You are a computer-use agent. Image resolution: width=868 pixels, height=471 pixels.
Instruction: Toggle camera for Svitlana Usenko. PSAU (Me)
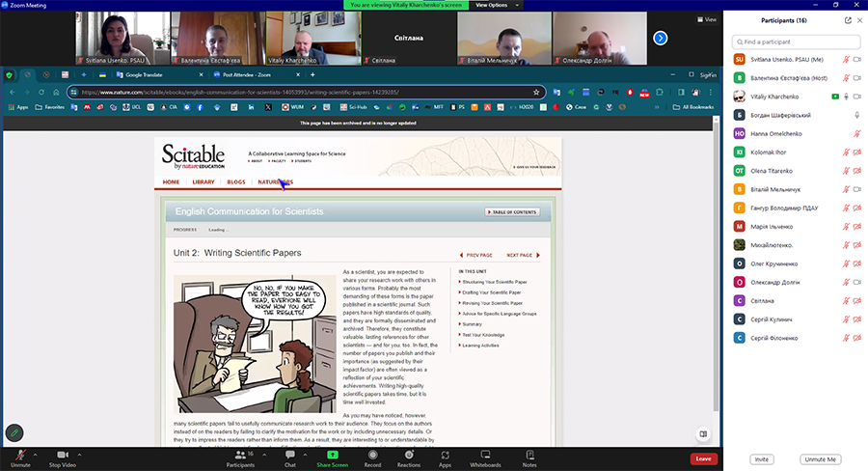[857, 59]
